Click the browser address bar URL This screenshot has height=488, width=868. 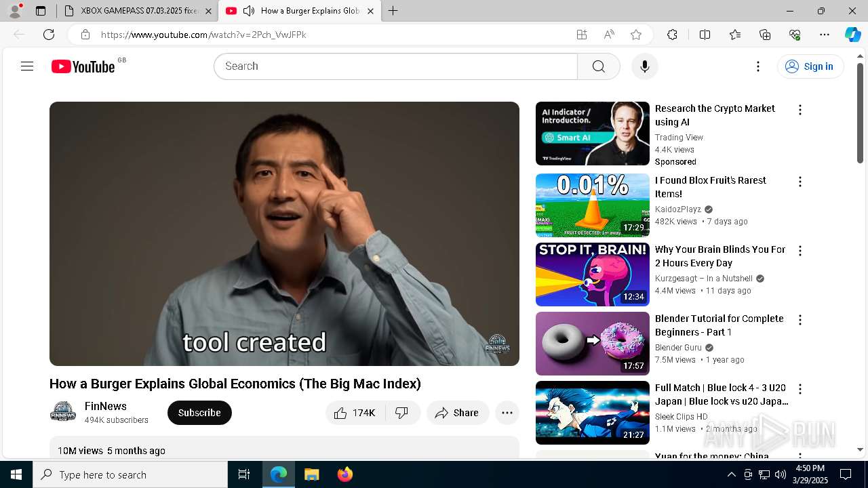(x=203, y=35)
